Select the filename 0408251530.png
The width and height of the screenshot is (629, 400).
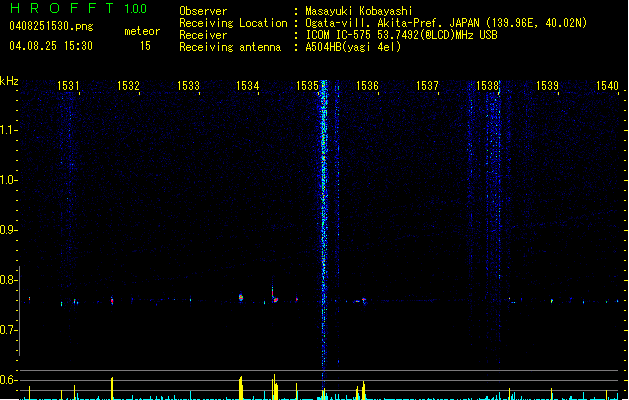51,26
